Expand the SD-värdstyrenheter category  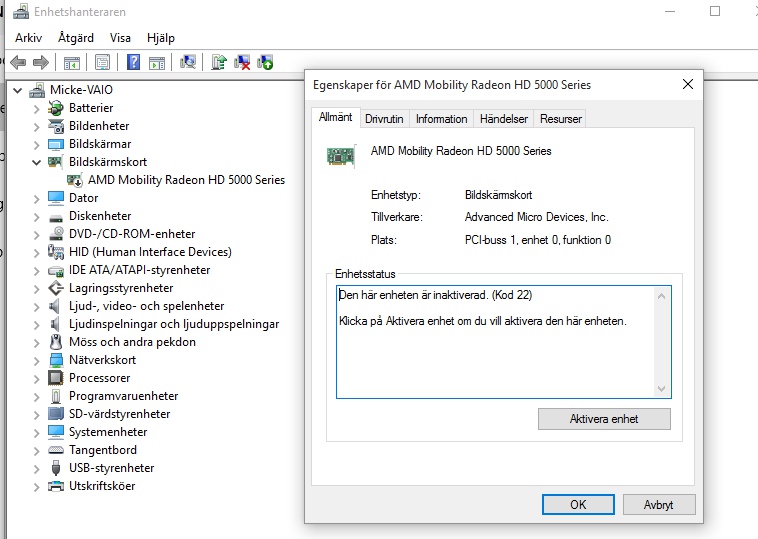pos(36,414)
